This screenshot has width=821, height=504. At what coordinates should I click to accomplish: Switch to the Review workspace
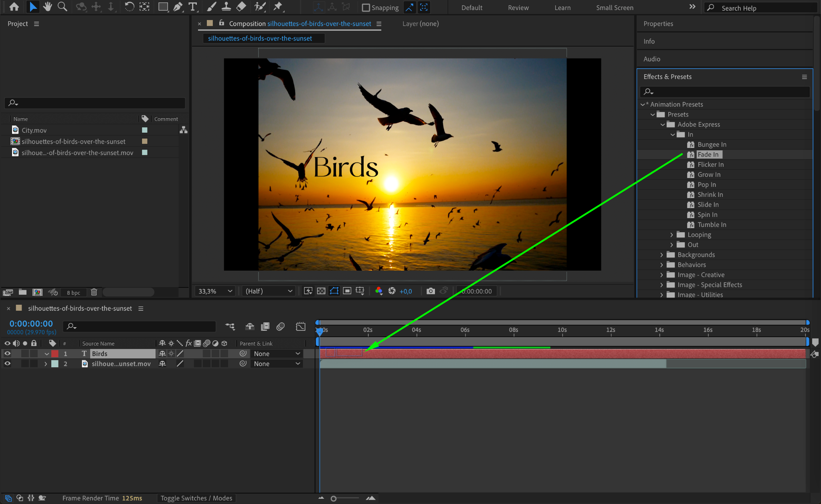(x=518, y=8)
